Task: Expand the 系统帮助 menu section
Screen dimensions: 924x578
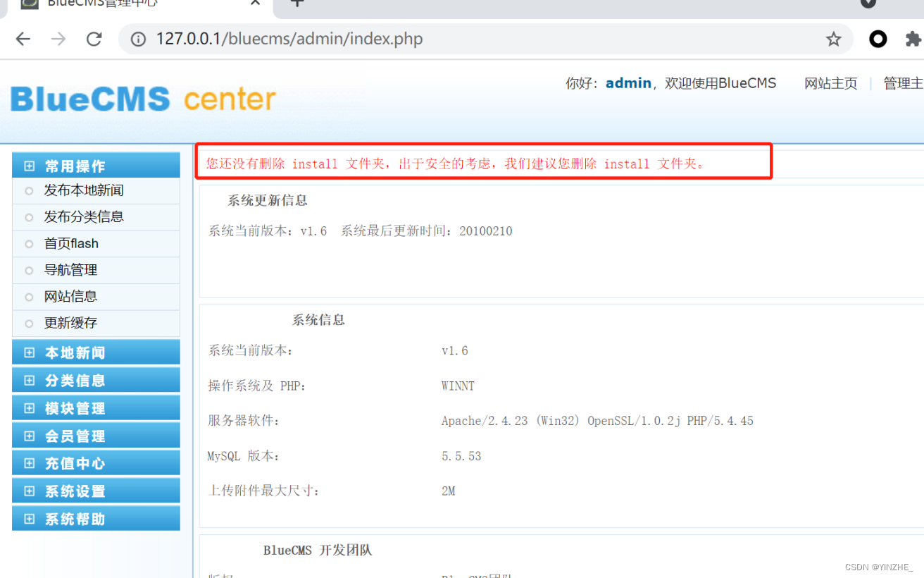Action: (x=96, y=519)
